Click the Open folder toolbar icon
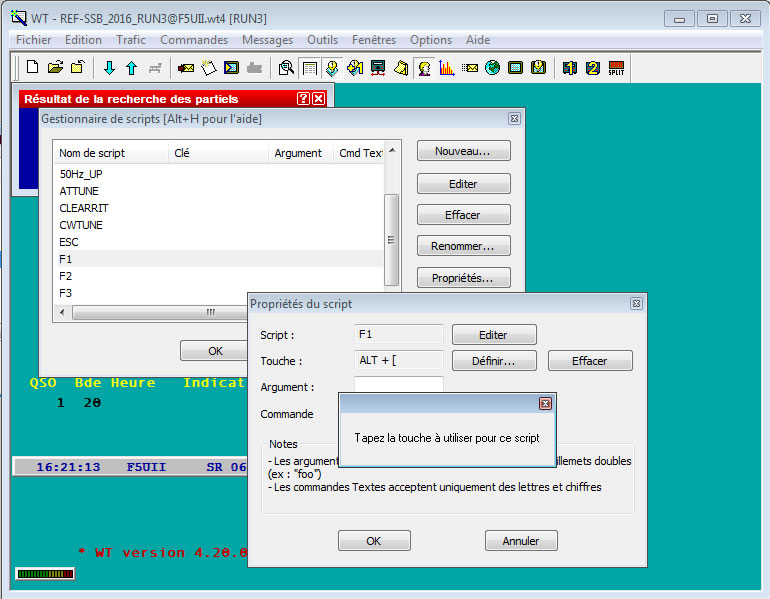This screenshot has width=770, height=599. (55, 68)
